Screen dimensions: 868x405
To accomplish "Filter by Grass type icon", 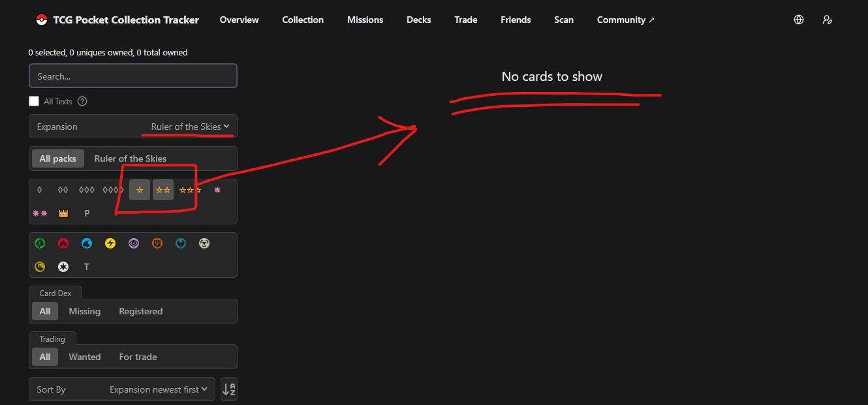I will (x=40, y=243).
